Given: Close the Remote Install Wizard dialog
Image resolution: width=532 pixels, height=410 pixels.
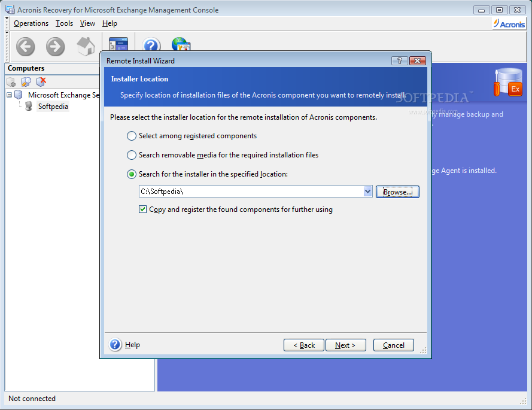Looking at the screenshot, I should click(x=418, y=61).
